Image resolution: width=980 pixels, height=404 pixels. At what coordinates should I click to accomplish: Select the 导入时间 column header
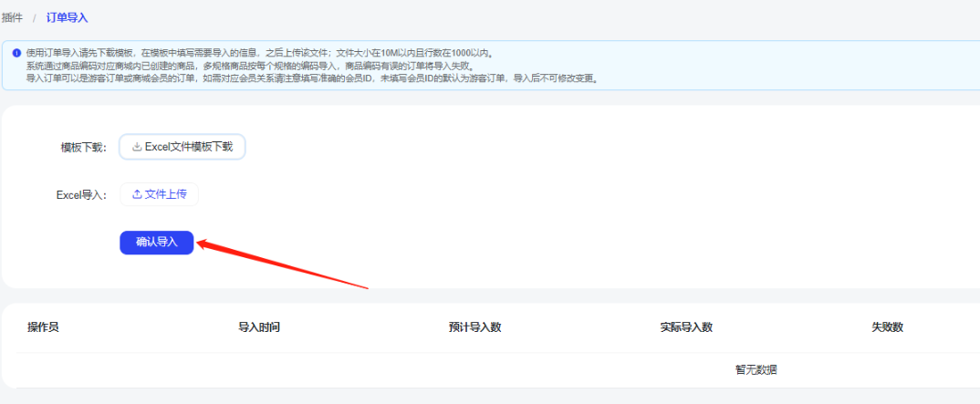259,327
